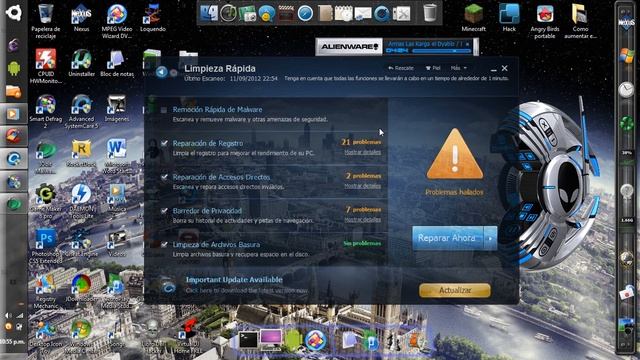Launch MPEG Video Wizard DVD shortcut
The image size is (640, 360).
117,21
